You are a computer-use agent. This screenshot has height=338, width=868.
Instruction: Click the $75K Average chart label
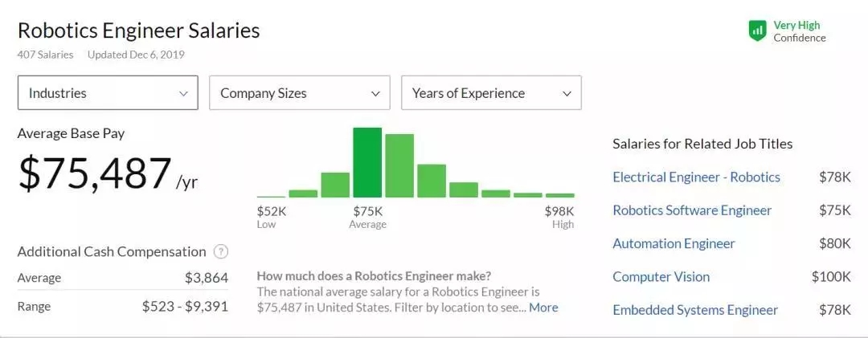click(367, 217)
